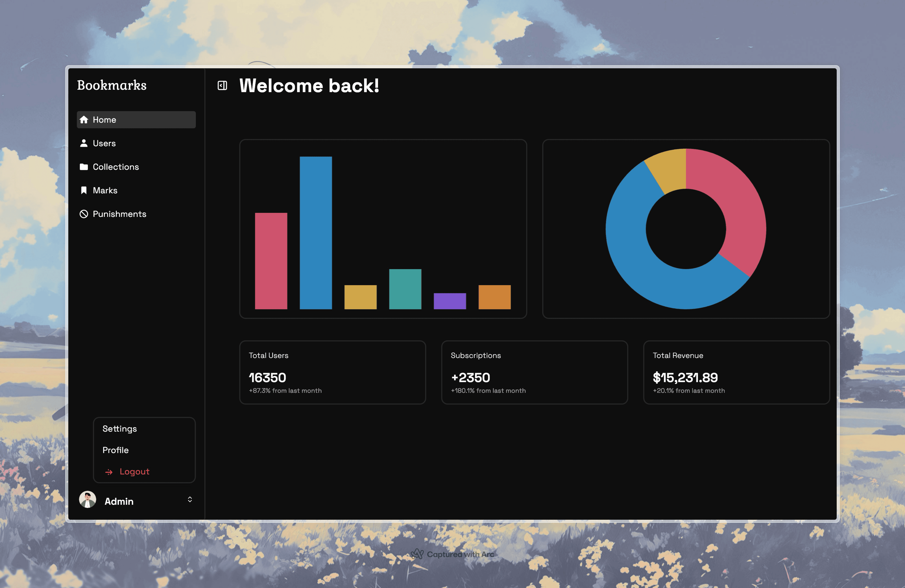Toggle the Admin menu chevron
Viewport: 905px width, 588px height.
tap(190, 499)
